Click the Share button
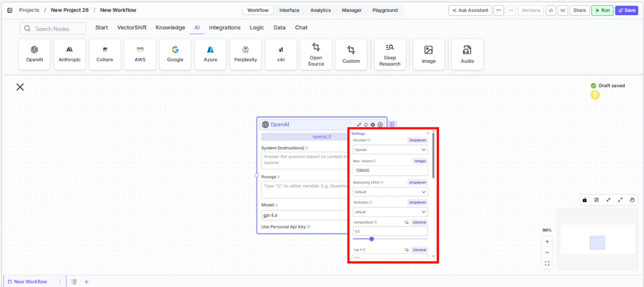Viewport: 644px width, 287px height. (x=580, y=11)
